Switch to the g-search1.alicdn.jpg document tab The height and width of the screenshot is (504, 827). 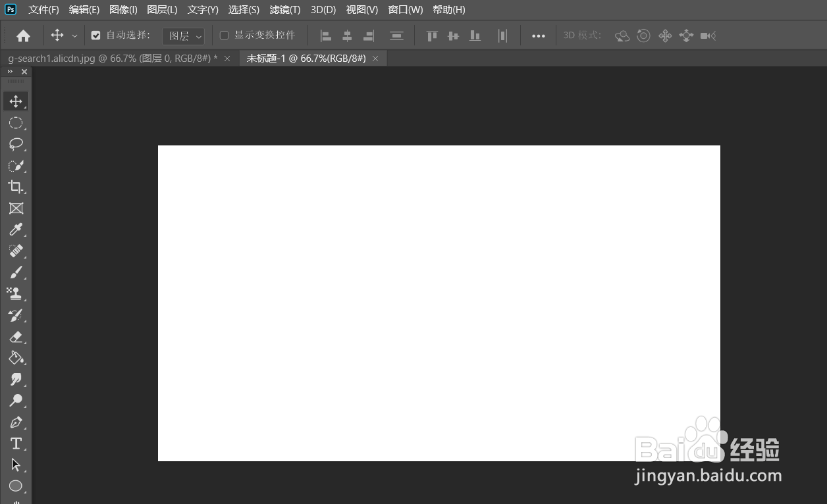click(x=113, y=59)
